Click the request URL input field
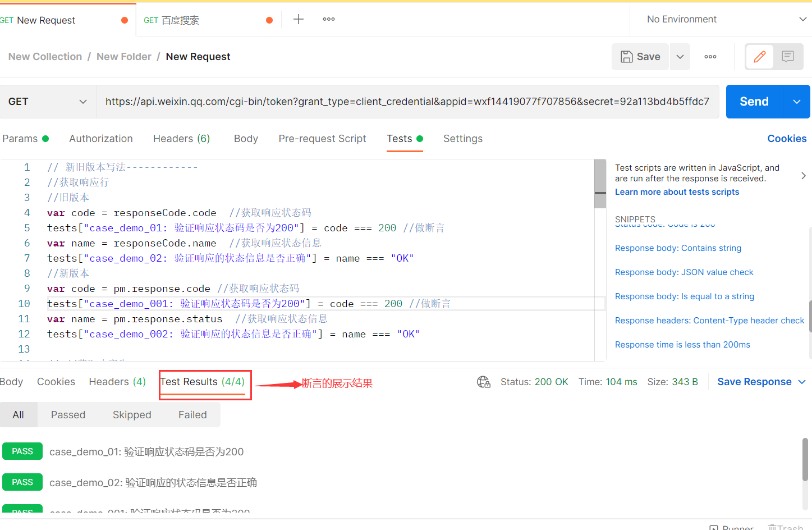The image size is (812, 530). [407, 102]
